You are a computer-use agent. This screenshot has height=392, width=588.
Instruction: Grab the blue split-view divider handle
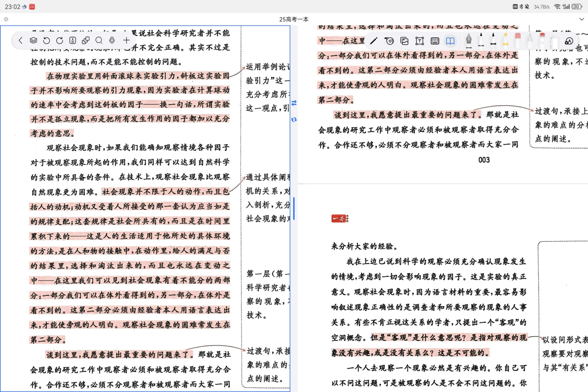(294, 209)
